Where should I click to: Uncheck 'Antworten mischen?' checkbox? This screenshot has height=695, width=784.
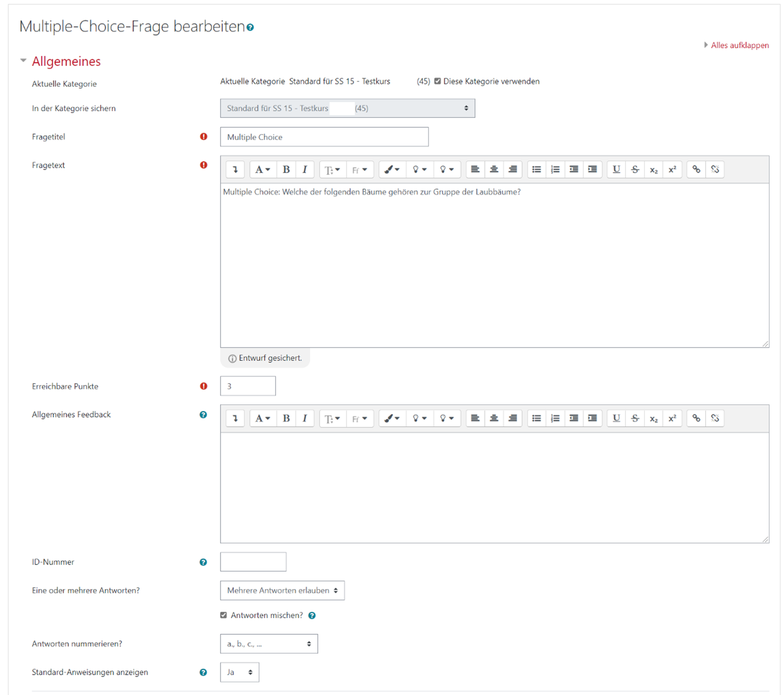(x=223, y=615)
